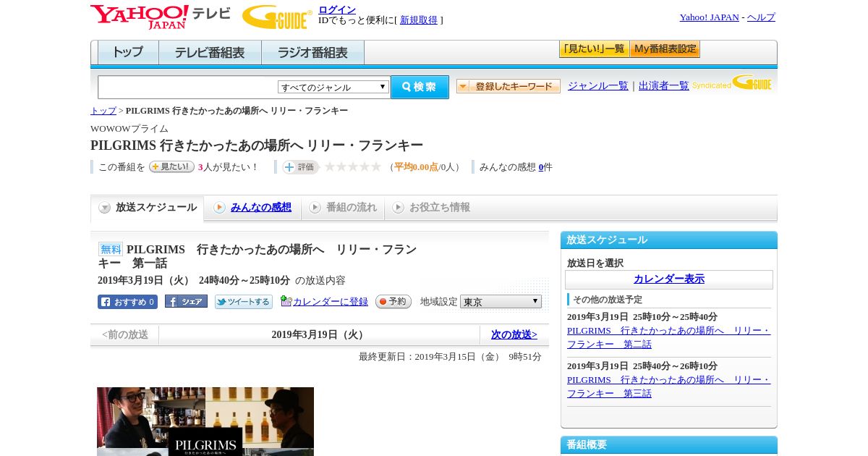Click the その他の放送予定 label
This screenshot has height=456, width=868.
tap(608, 300)
